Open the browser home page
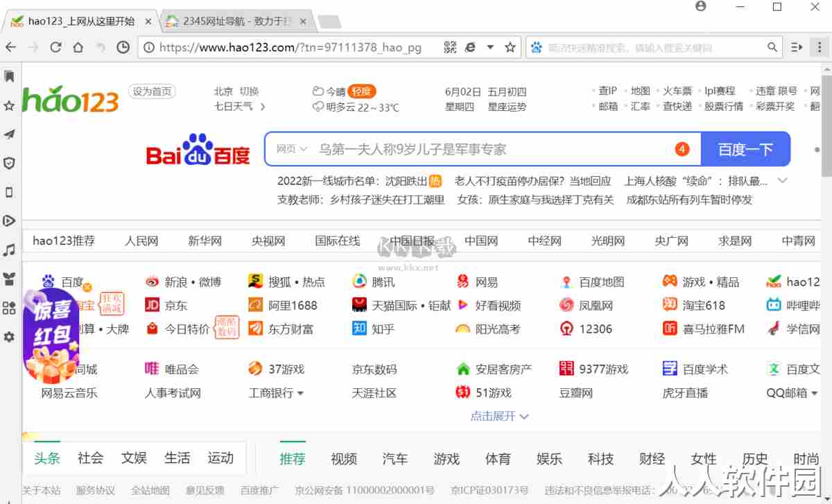The width and height of the screenshot is (832, 504). pyautogui.click(x=78, y=47)
